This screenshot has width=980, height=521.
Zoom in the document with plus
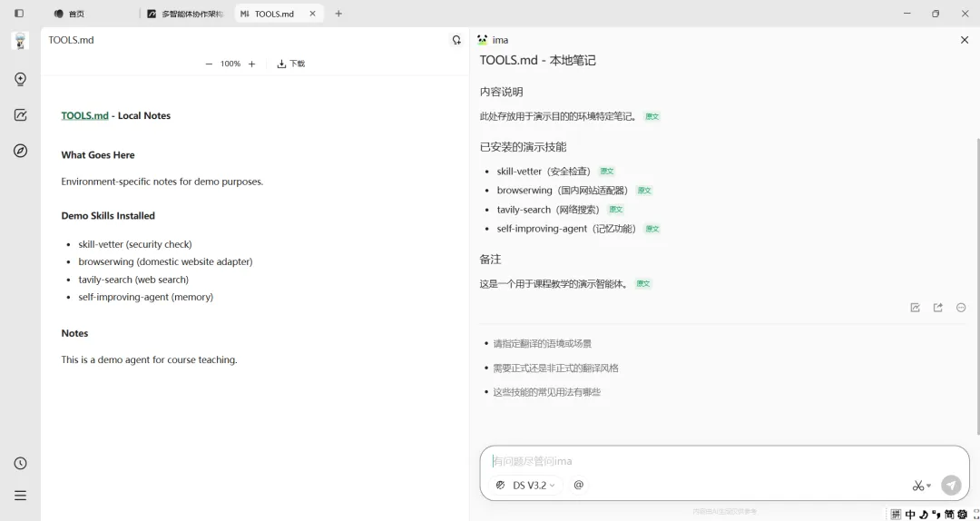point(252,64)
